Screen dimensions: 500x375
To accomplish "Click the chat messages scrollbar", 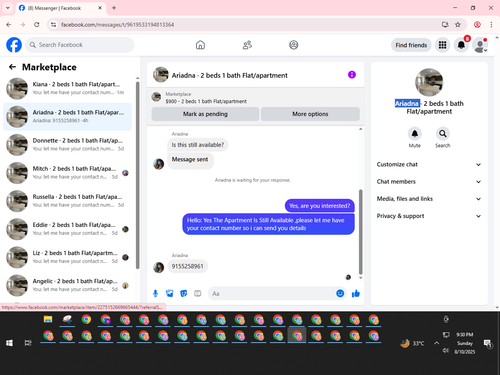I will pyautogui.click(x=360, y=232).
